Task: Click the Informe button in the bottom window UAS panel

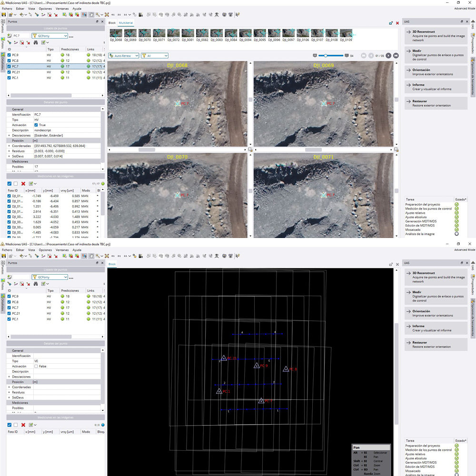Action: (x=436, y=328)
